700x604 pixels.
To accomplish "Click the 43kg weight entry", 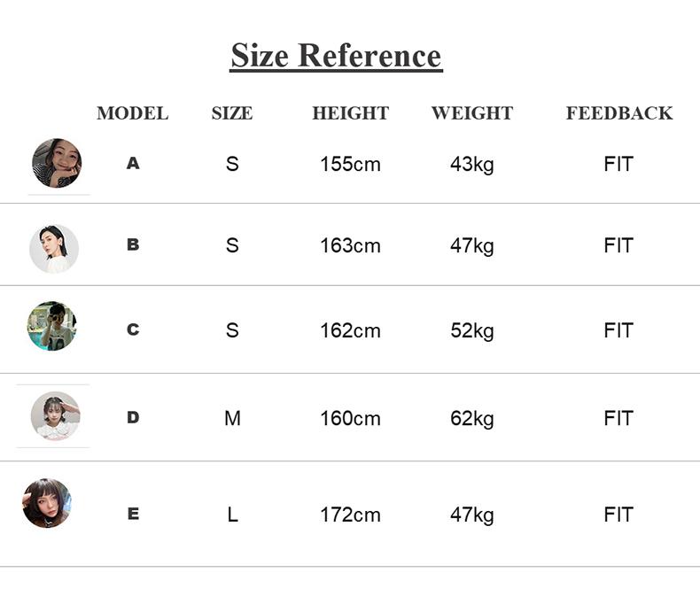I will pyautogui.click(x=471, y=165).
